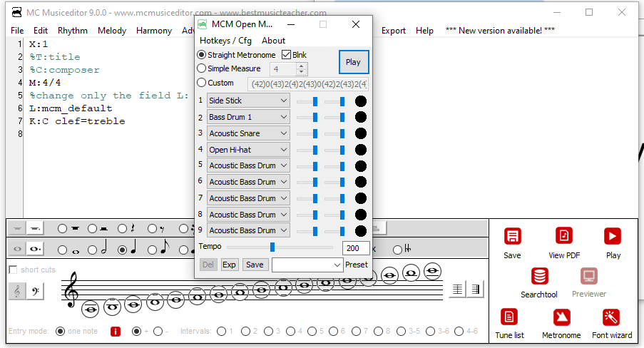
Task: Click the Exp button
Action: [229, 265]
